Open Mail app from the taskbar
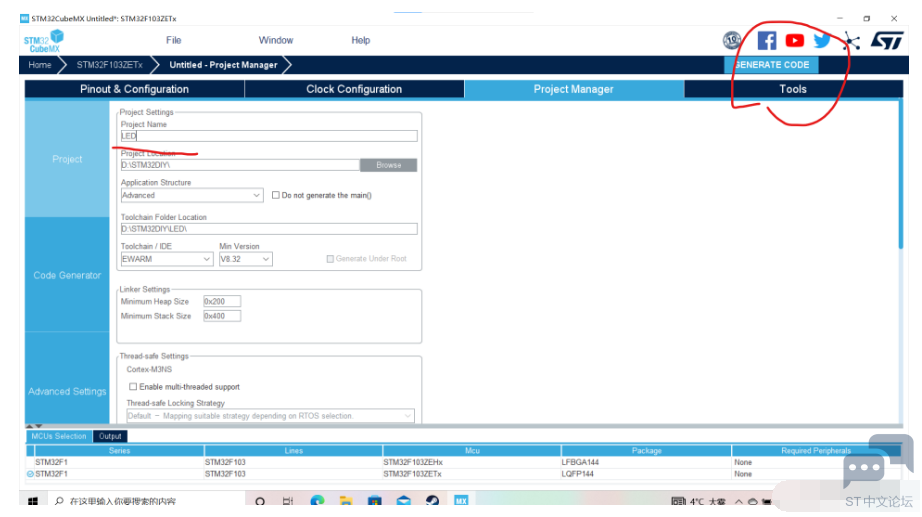Viewport: 922px width, 517px height. (403, 501)
